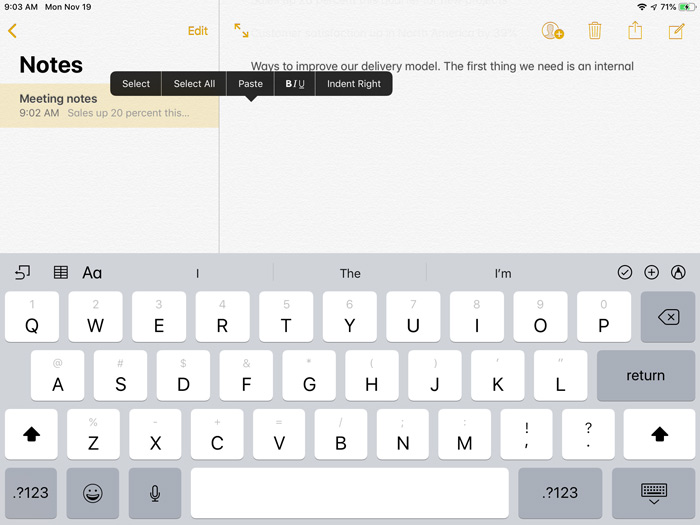Choose Paste from the popup menu
Image resolution: width=700 pixels, height=525 pixels.
(x=250, y=84)
